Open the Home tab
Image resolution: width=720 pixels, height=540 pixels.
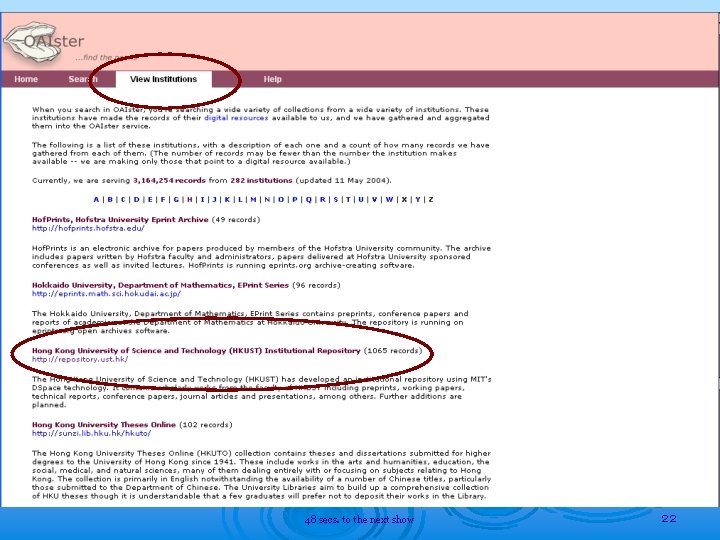click(x=26, y=79)
